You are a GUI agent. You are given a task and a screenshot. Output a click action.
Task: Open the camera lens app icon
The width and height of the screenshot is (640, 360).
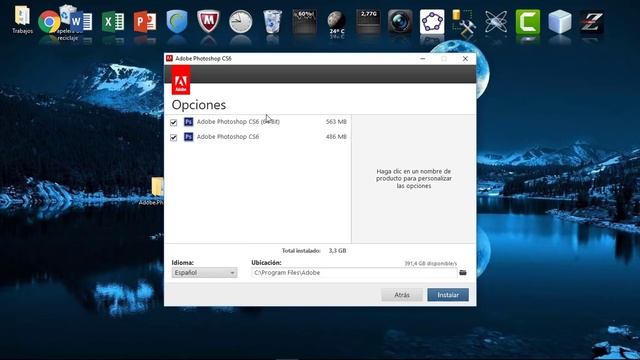tap(400, 21)
